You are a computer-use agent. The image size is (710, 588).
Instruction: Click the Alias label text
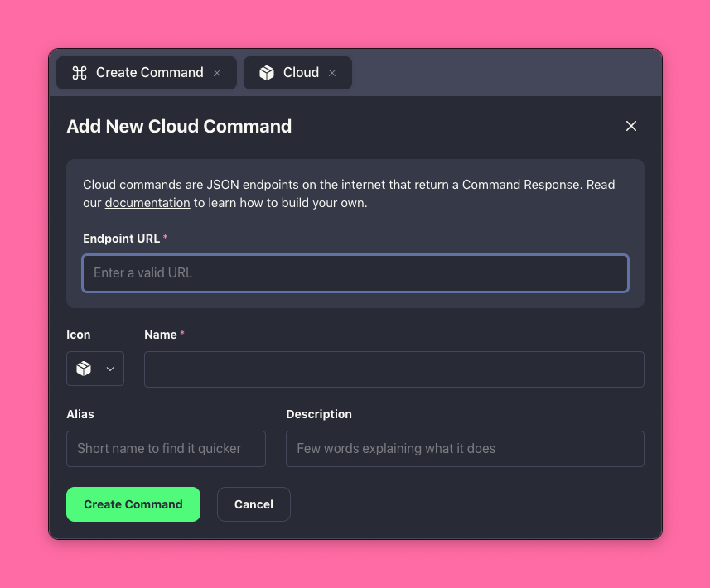tap(80, 414)
